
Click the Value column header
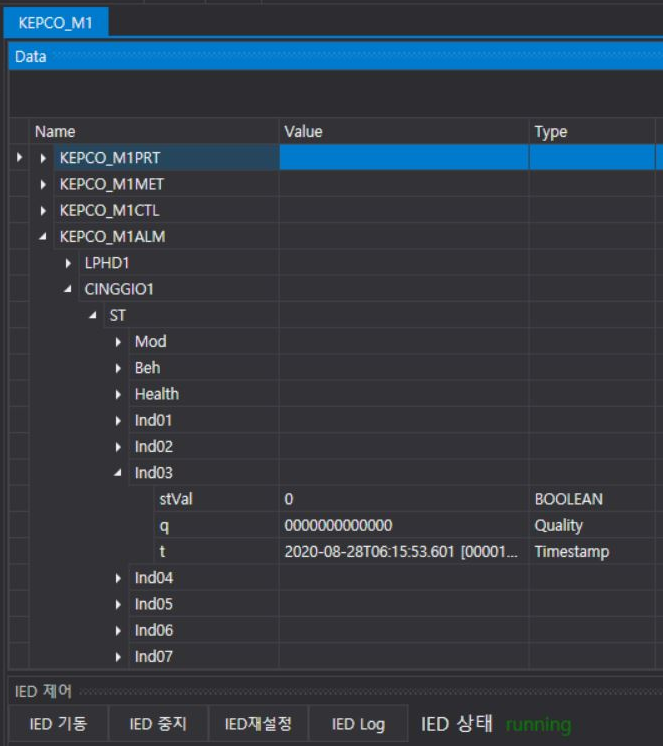click(x=404, y=131)
